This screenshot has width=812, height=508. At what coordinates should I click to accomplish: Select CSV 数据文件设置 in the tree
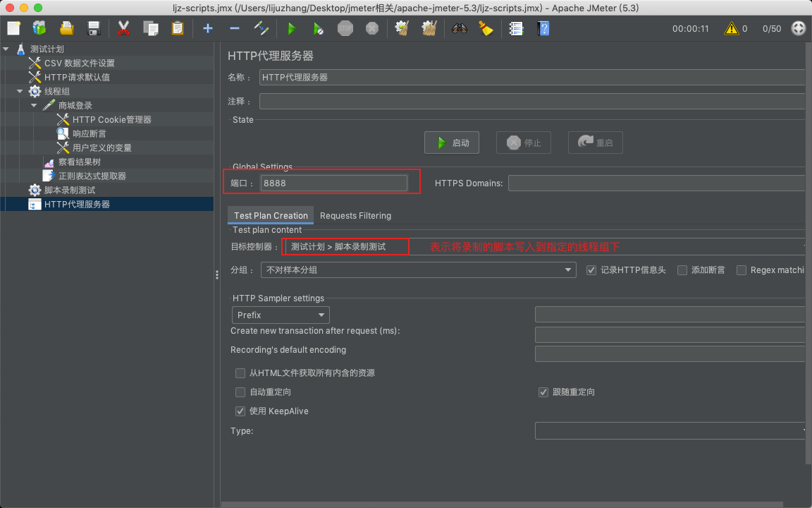coord(79,63)
